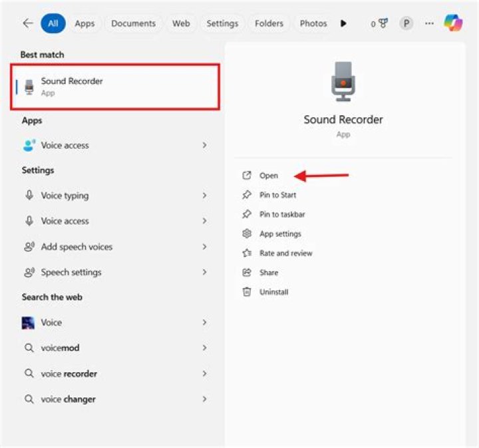
Task: Select the Speech settings text
Action: (x=71, y=272)
